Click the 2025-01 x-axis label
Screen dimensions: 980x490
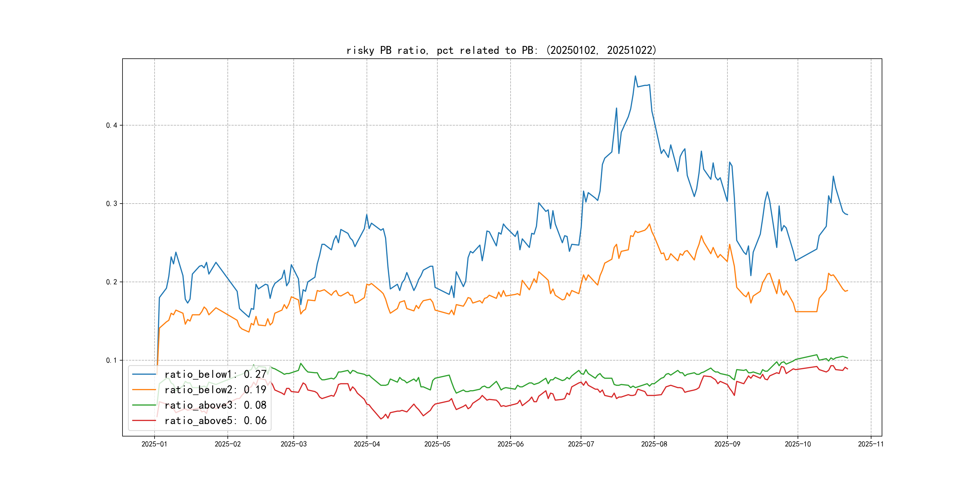click(154, 444)
